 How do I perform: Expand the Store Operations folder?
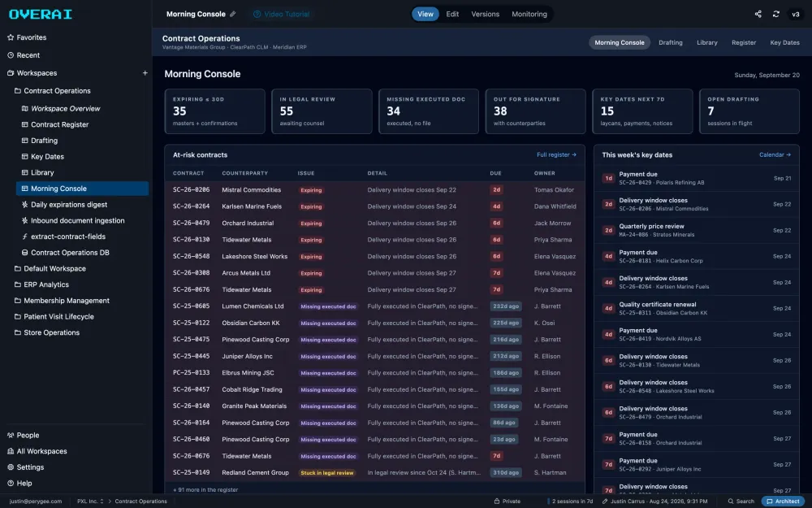46,332
